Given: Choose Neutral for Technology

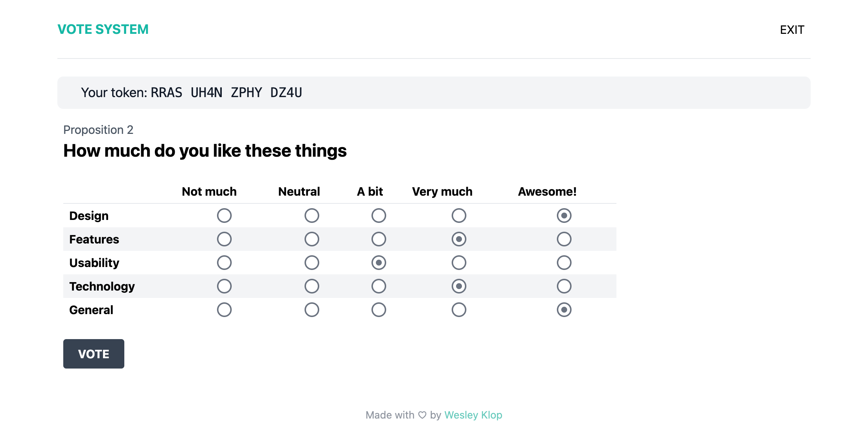Looking at the screenshot, I should 312,286.
